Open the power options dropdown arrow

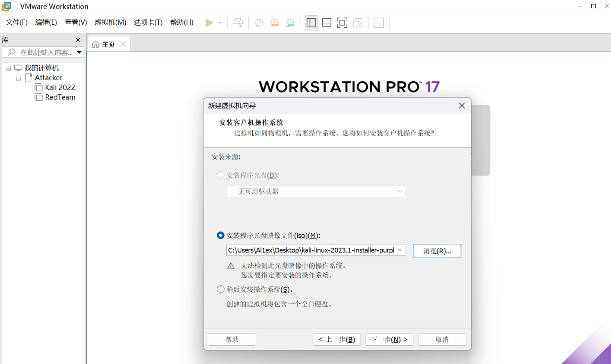click(220, 23)
